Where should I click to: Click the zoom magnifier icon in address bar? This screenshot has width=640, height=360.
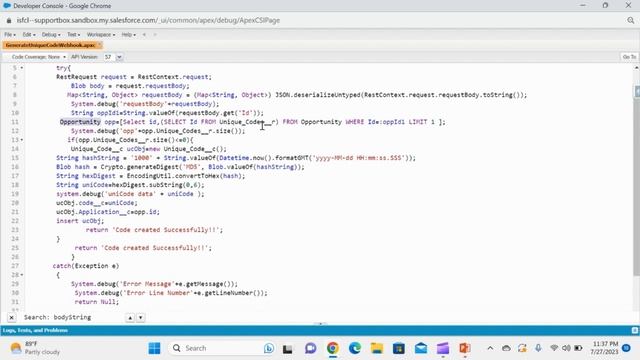[631, 20]
